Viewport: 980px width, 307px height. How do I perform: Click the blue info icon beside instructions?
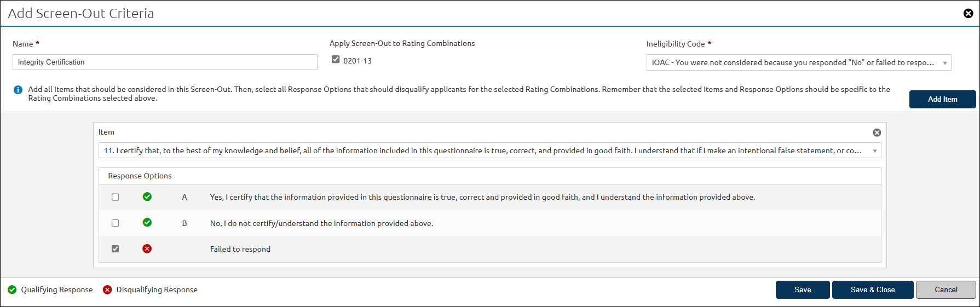(18, 90)
